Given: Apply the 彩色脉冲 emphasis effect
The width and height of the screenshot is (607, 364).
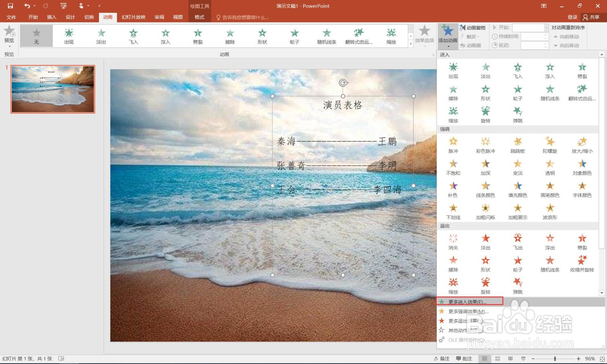Looking at the screenshot, I should point(486,145).
